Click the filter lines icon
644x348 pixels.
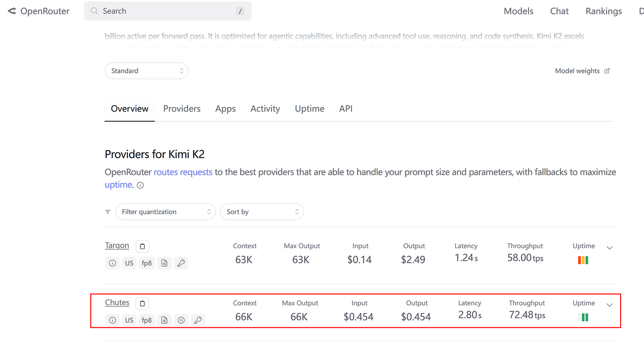[108, 212]
